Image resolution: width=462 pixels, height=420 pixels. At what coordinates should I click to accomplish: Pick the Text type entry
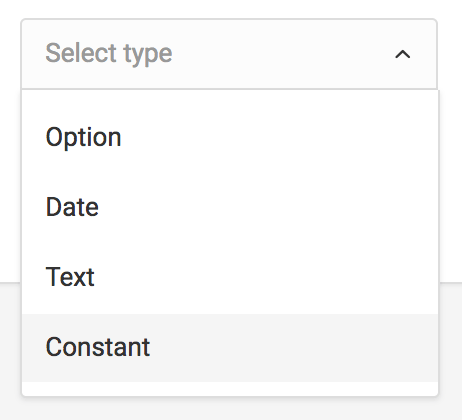[x=230, y=277]
